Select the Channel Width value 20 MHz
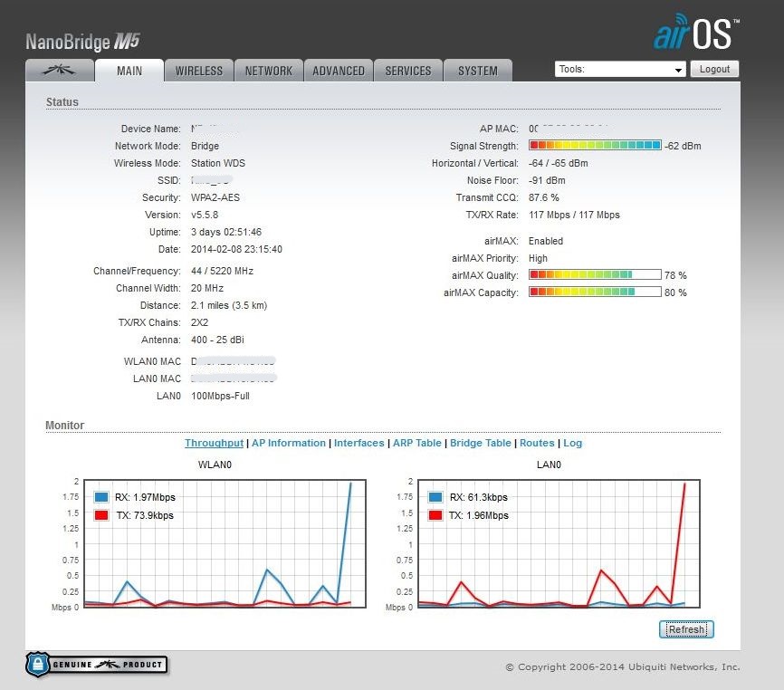 [207, 288]
